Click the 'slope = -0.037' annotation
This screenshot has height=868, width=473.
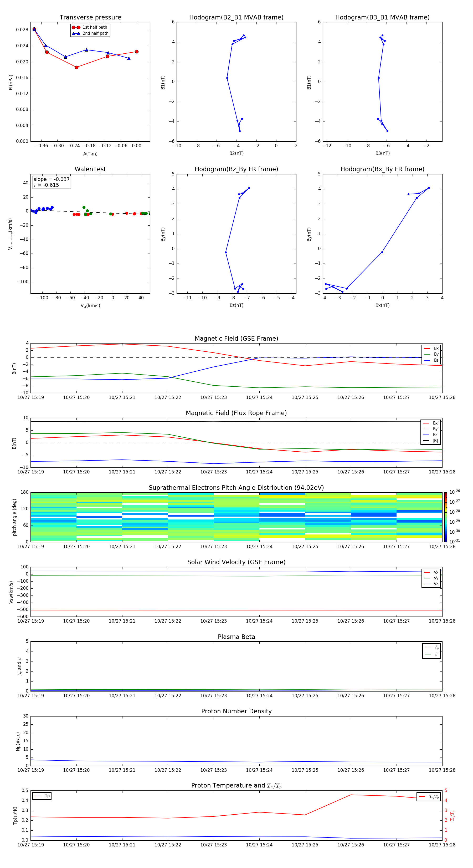coord(52,179)
